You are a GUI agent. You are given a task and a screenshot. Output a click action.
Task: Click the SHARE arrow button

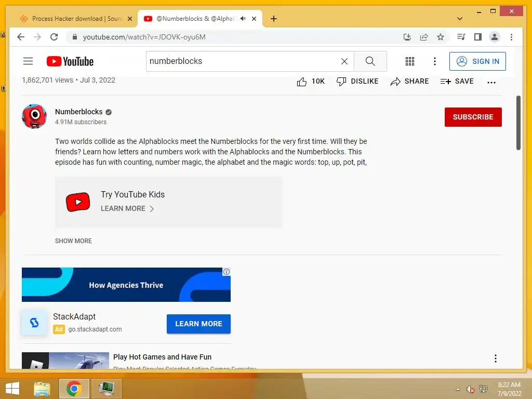tap(409, 82)
